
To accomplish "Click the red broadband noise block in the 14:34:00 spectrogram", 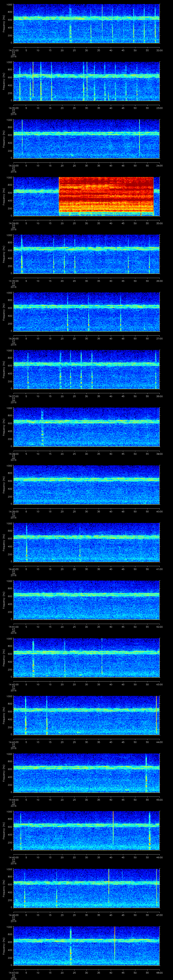I will coord(106,196).
